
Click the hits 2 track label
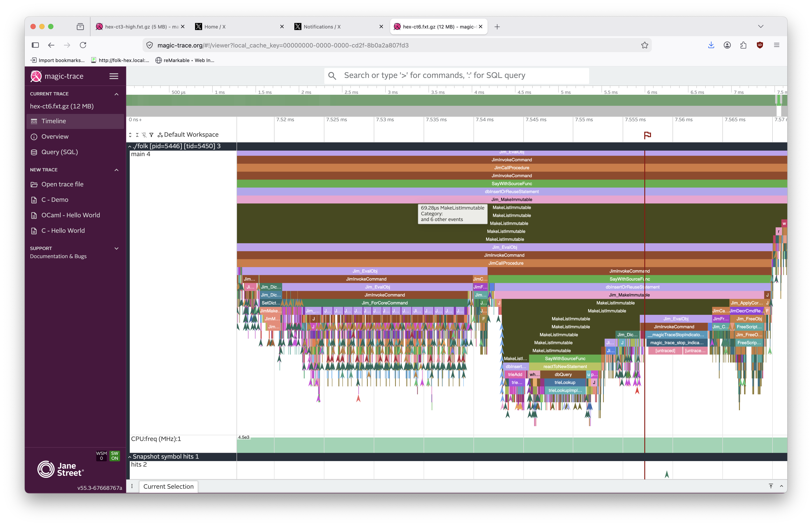(x=139, y=465)
